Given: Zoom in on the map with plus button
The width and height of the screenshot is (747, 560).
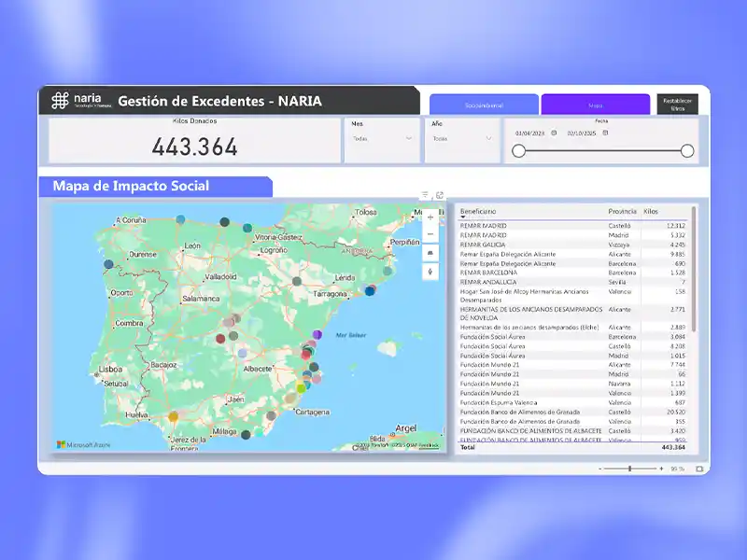Looking at the screenshot, I should [x=430, y=217].
